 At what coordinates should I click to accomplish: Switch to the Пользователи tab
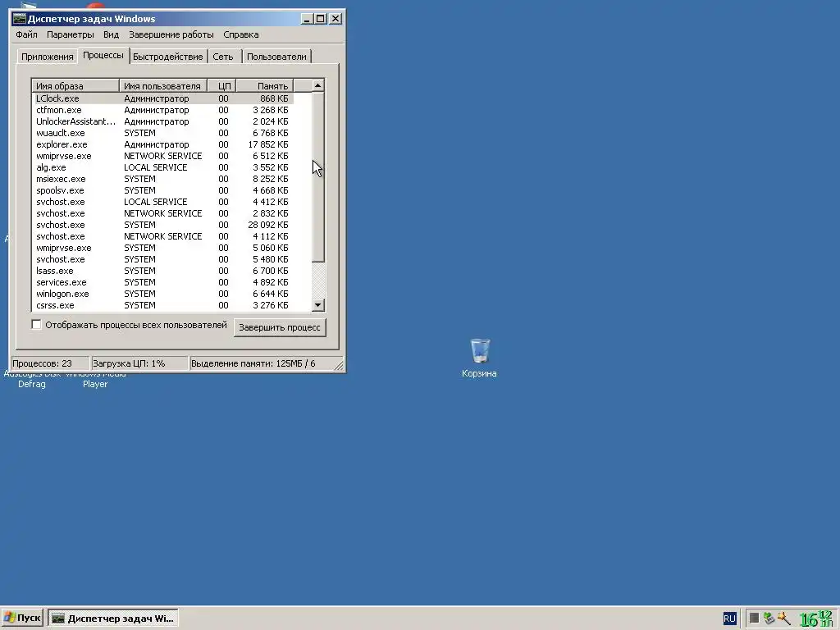(x=276, y=57)
